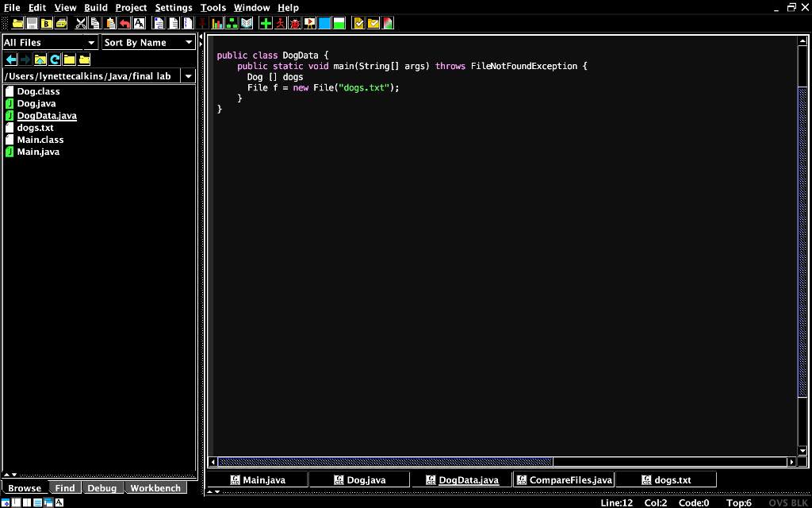The image size is (812, 508).
Task: Run the program via the running figure icon
Action: click(281, 23)
